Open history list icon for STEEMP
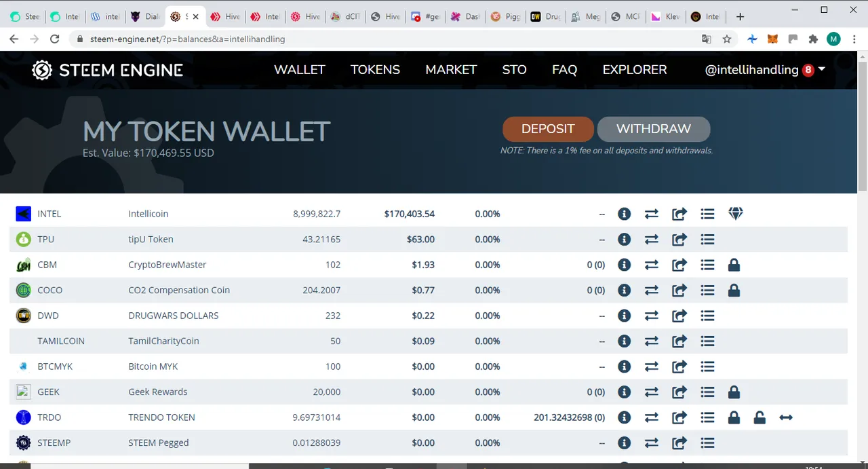 [x=707, y=443]
